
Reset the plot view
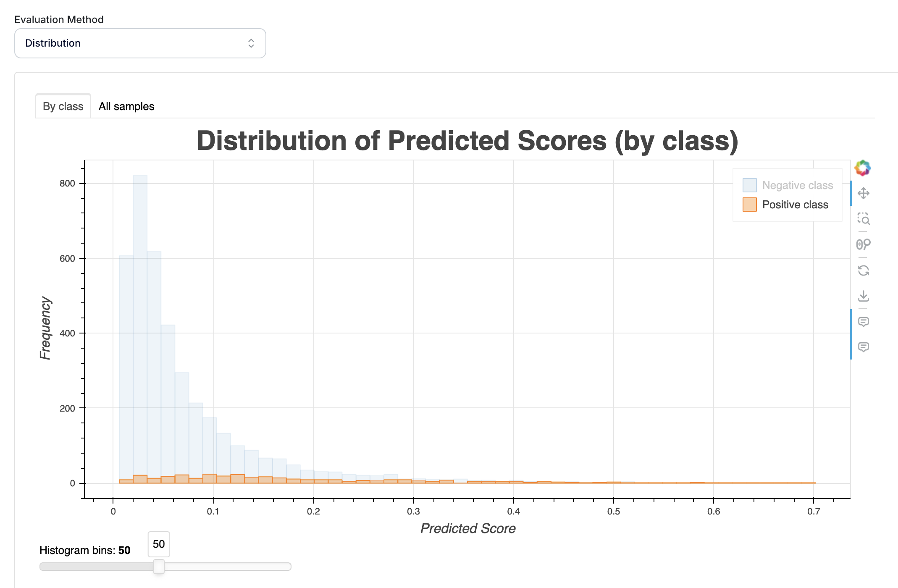point(863,270)
